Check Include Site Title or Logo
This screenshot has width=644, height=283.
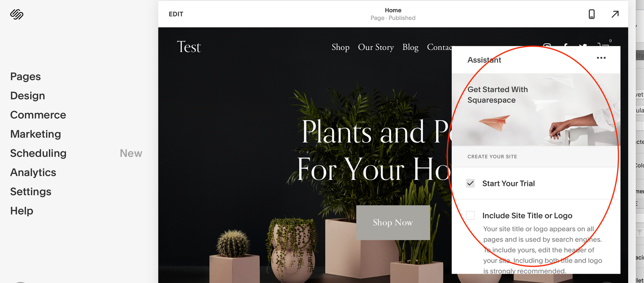471,216
